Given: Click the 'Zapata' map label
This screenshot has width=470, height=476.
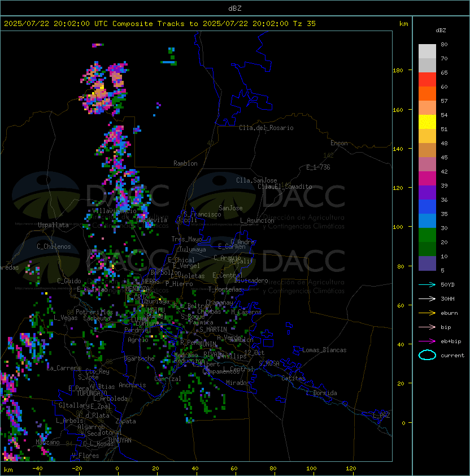Looking at the screenshot, I should (x=125, y=421).
